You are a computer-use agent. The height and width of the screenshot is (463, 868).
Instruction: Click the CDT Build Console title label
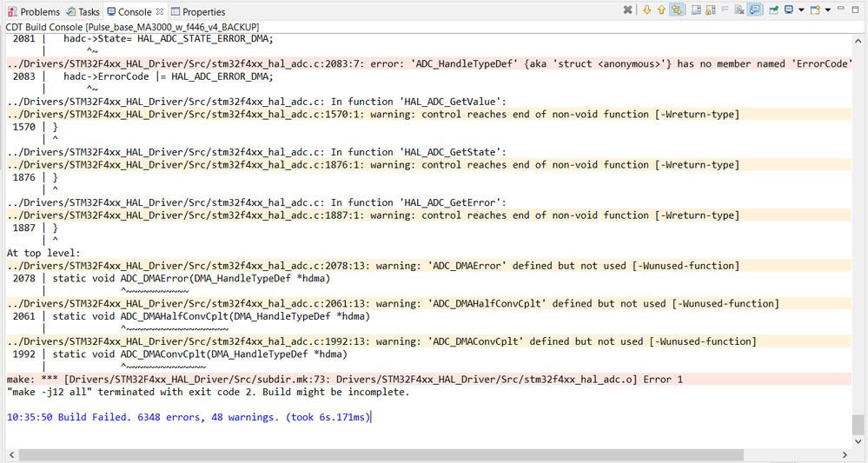click(132, 27)
